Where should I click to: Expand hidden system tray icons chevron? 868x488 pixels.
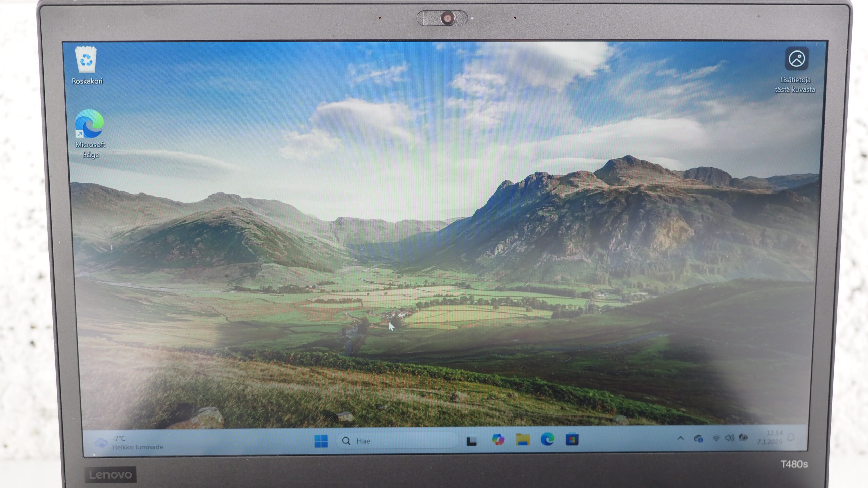680,438
